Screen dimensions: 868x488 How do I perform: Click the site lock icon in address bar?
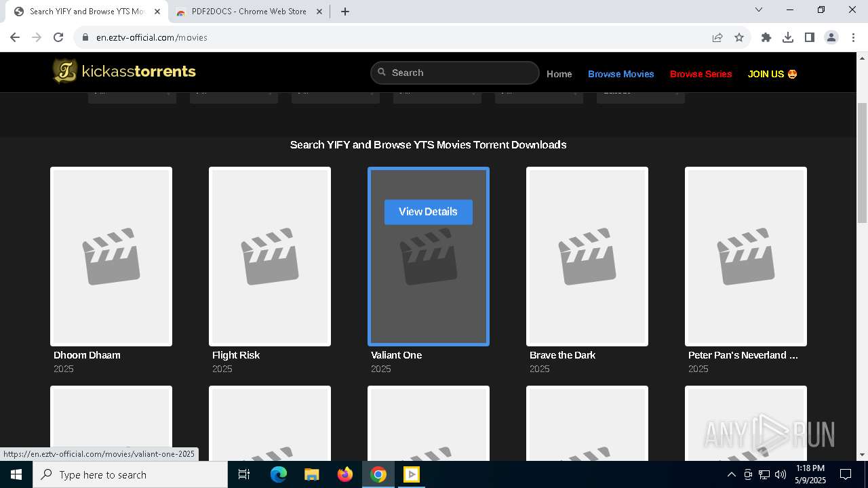[x=85, y=37]
